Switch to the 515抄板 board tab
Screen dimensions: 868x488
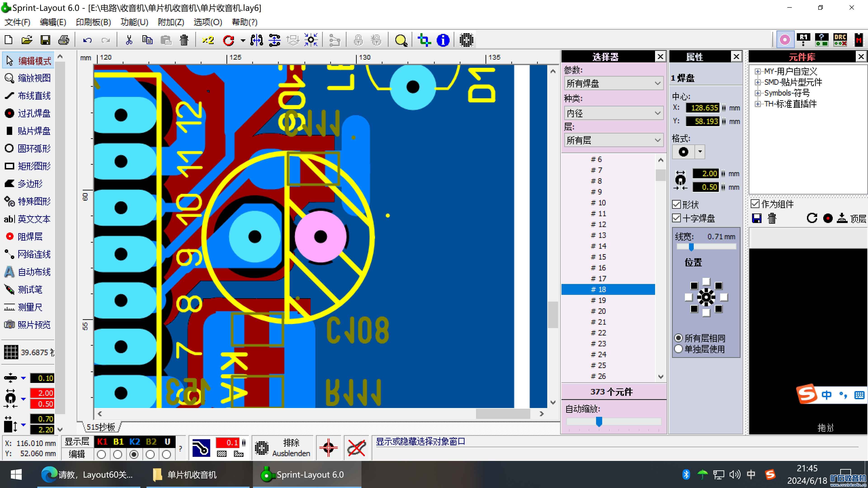coord(101,427)
